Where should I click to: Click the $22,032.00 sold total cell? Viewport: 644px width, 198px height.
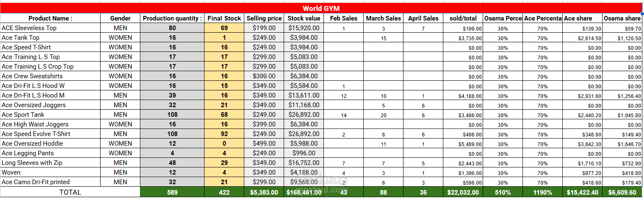463,192
